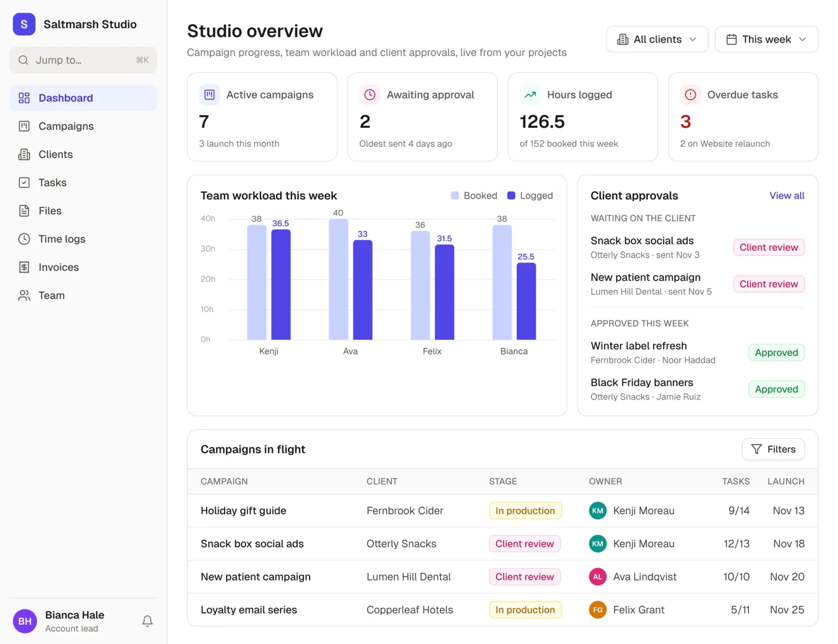Open the Dashboard page in sidebar
This screenshot has height=644, width=838.
[x=83, y=98]
